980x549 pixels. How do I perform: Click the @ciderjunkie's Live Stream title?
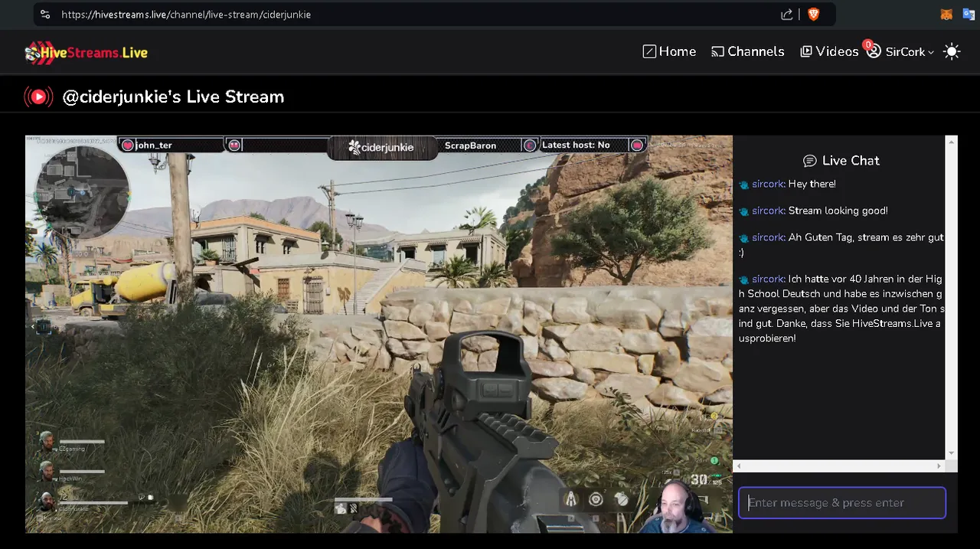[173, 96]
